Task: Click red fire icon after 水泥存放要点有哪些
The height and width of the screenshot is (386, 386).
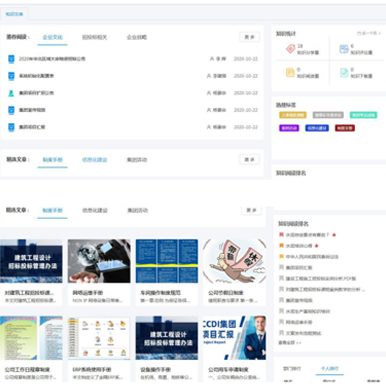Action: click(x=334, y=235)
